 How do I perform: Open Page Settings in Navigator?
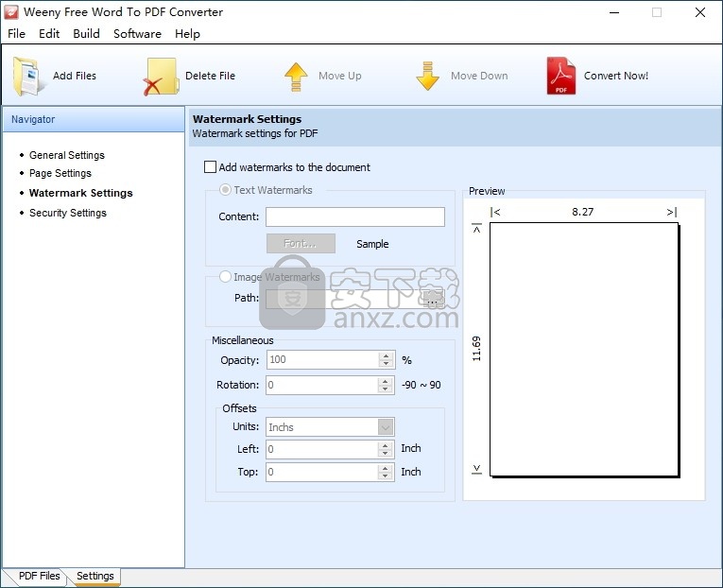[60, 173]
